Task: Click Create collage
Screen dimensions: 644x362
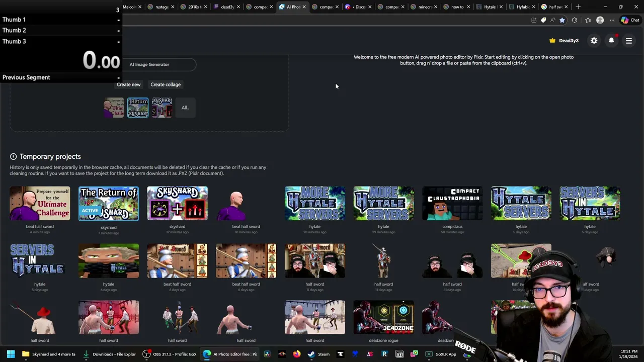Action: point(166,84)
